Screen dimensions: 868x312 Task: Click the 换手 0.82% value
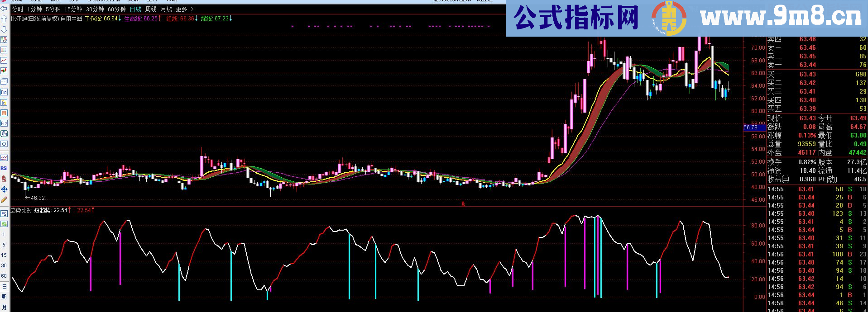pyautogui.click(x=807, y=162)
